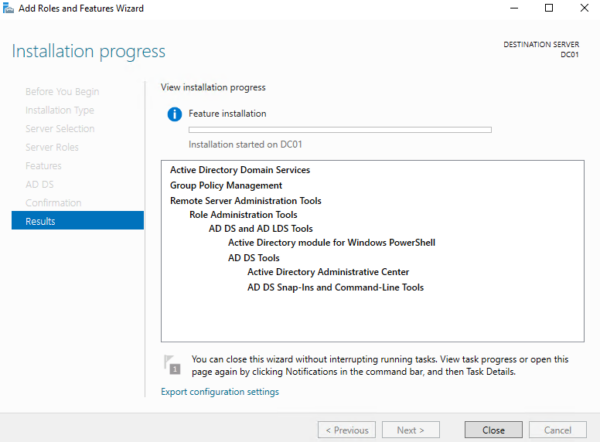Viewport: 600px width, 442px height.
Task: Click the blue information icon
Action: (x=175, y=114)
